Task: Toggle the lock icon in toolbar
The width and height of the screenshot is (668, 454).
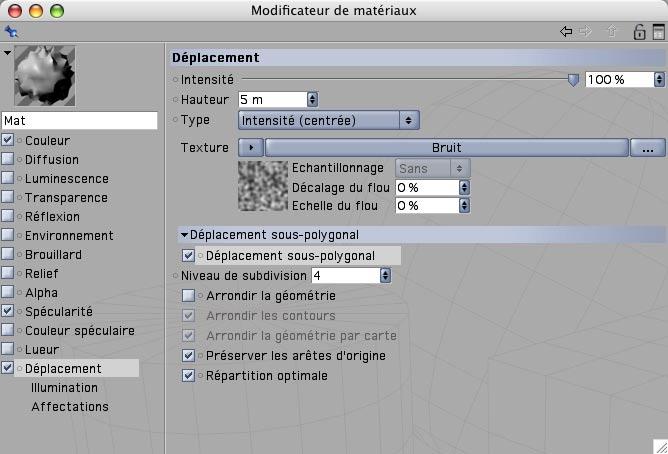Action: [x=639, y=32]
